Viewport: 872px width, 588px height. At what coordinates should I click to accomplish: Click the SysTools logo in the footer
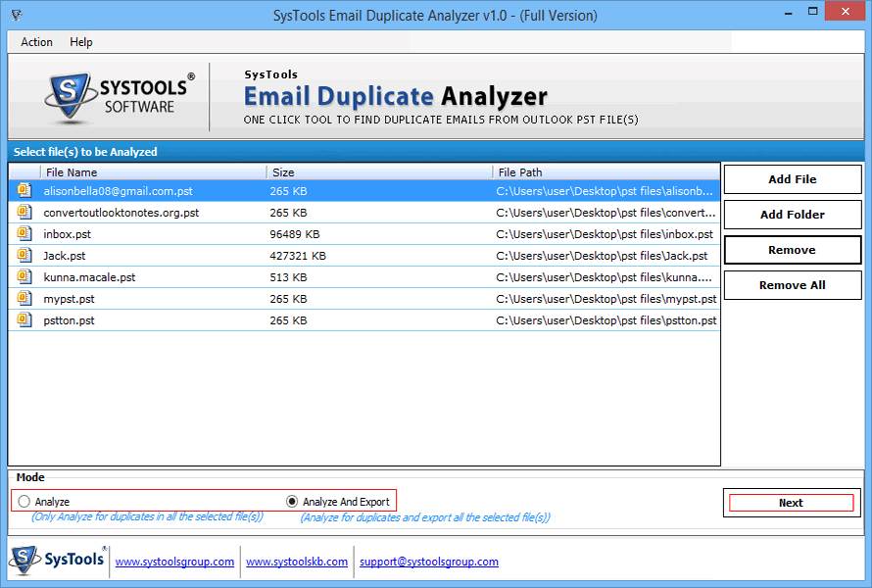54,560
